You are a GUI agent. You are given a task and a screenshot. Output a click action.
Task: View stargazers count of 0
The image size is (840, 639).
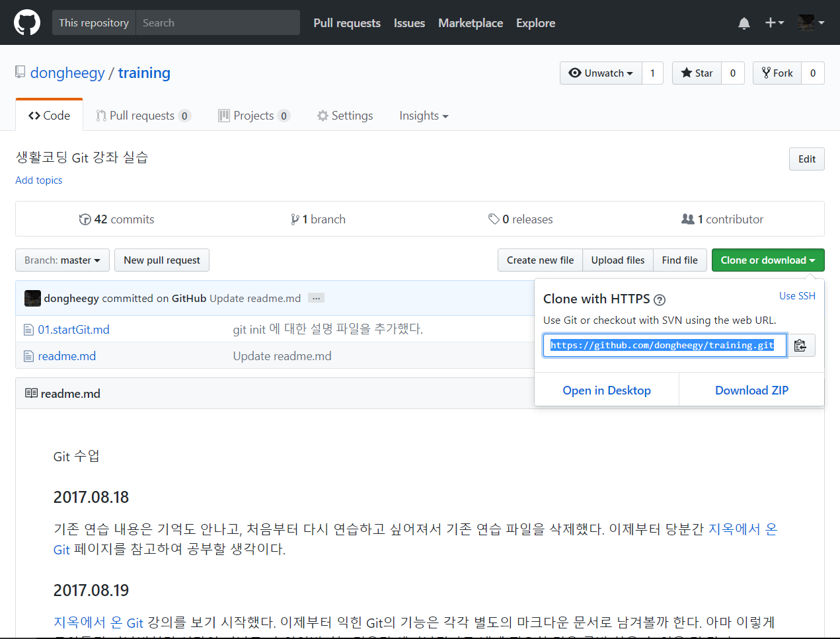click(x=732, y=73)
